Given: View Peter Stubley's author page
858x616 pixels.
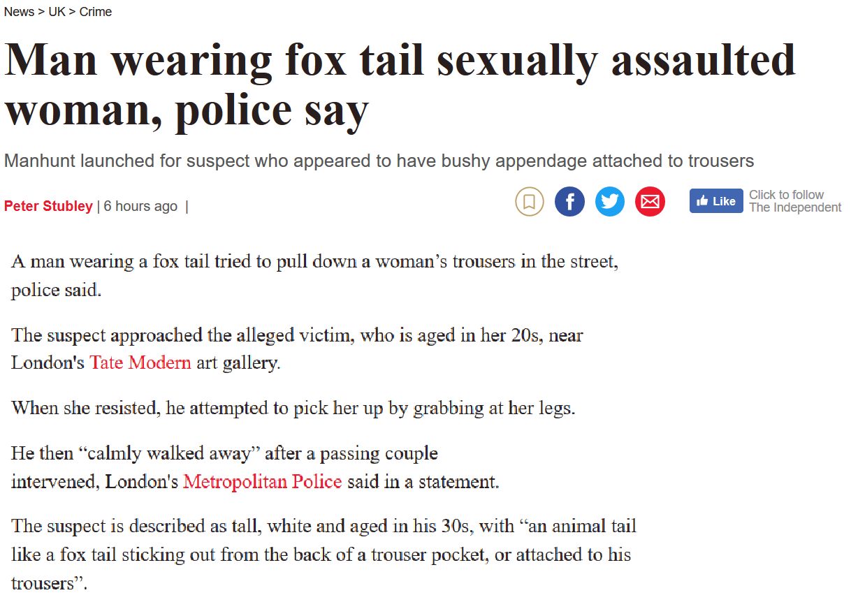Looking at the screenshot, I should (48, 206).
